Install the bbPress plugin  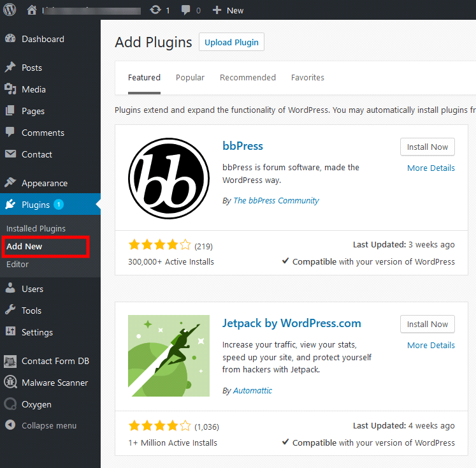pos(427,147)
